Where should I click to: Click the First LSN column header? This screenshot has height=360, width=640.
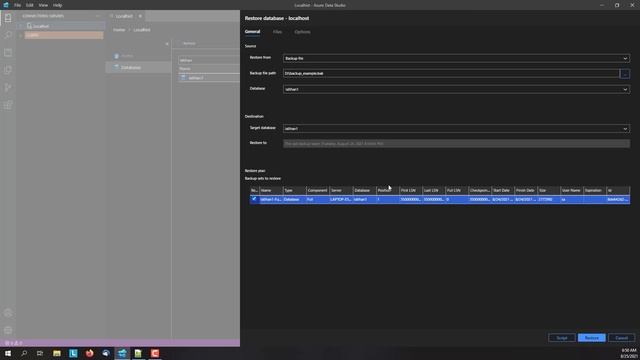pos(411,190)
